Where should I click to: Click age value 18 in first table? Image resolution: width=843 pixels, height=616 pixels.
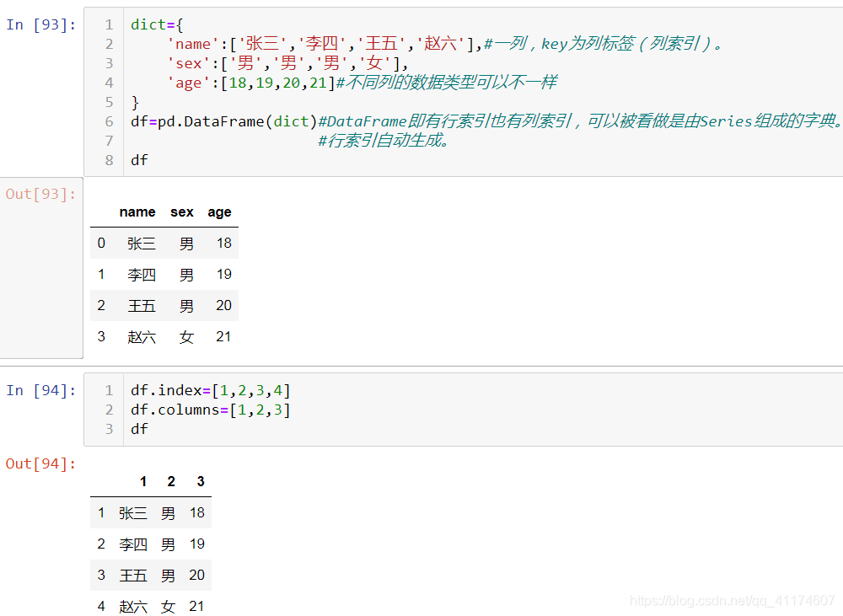tap(223, 244)
